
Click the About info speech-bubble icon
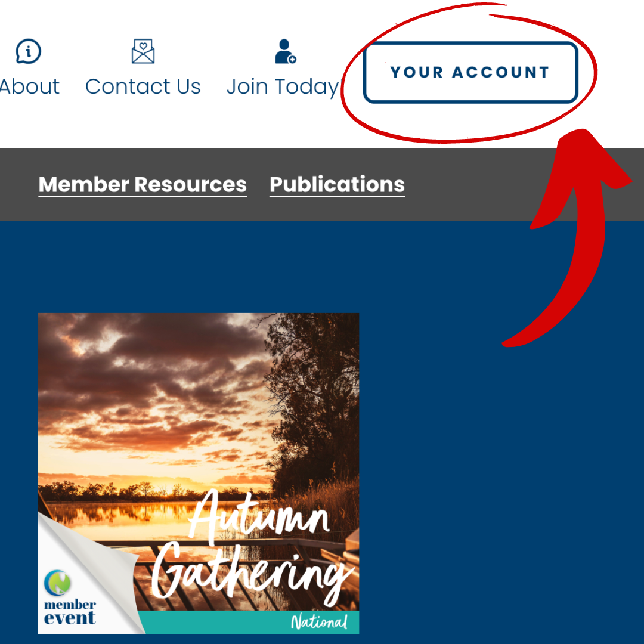click(x=29, y=51)
